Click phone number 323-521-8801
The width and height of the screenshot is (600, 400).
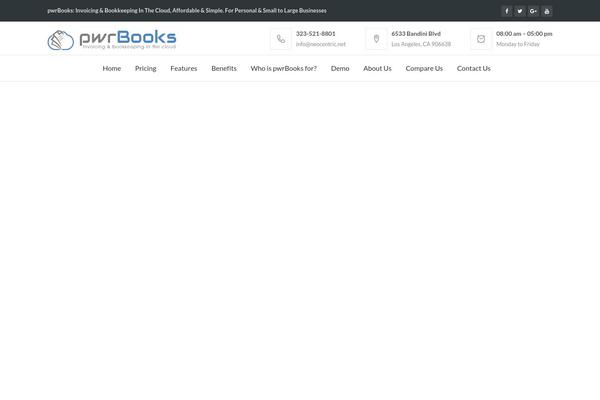point(316,34)
